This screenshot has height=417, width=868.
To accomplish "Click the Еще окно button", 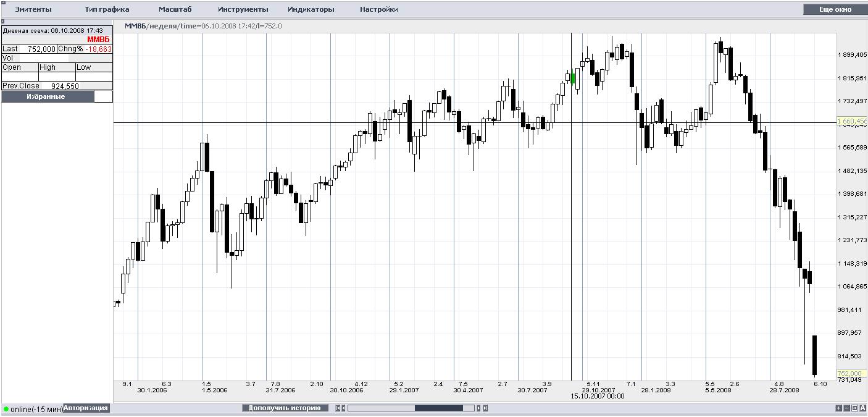I will (x=835, y=9).
